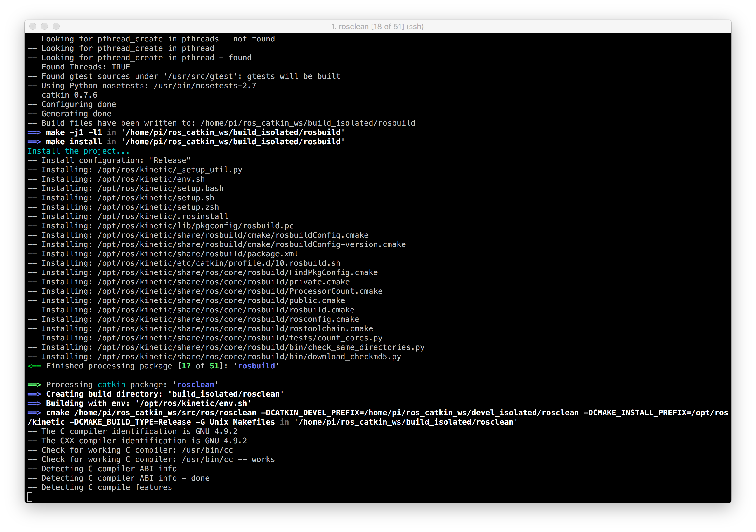756x532 pixels.
Task: Click the 'ProcessorCount.cmake' installing line
Action: (x=205, y=291)
